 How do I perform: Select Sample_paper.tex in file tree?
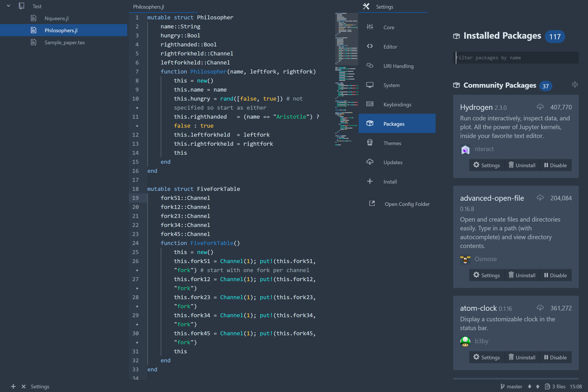tap(65, 42)
